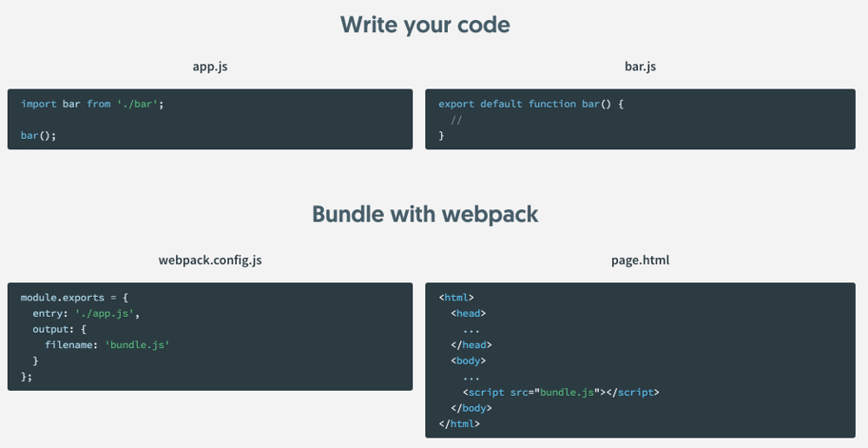Click the // comment line in bar.js
Screen dimensions: 868x448
(457, 120)
